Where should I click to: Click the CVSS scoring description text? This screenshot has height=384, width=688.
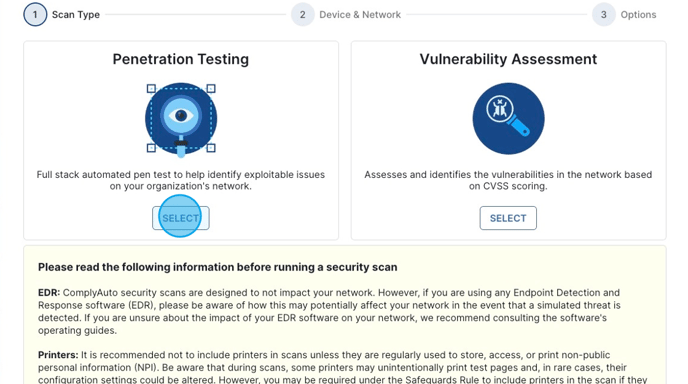(x=508, y=180)
